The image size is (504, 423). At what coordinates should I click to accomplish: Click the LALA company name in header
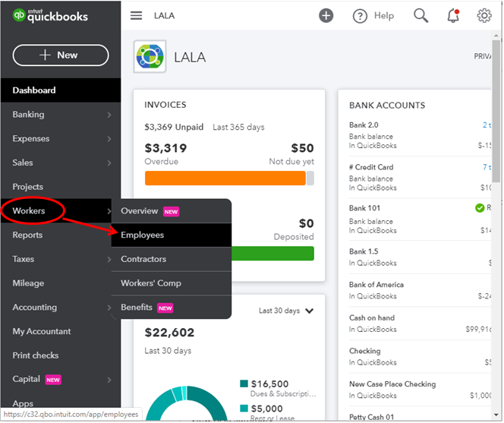164,15
